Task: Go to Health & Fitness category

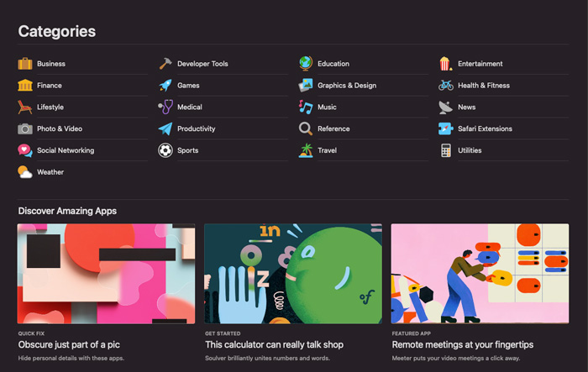Action: pos(483,86)
